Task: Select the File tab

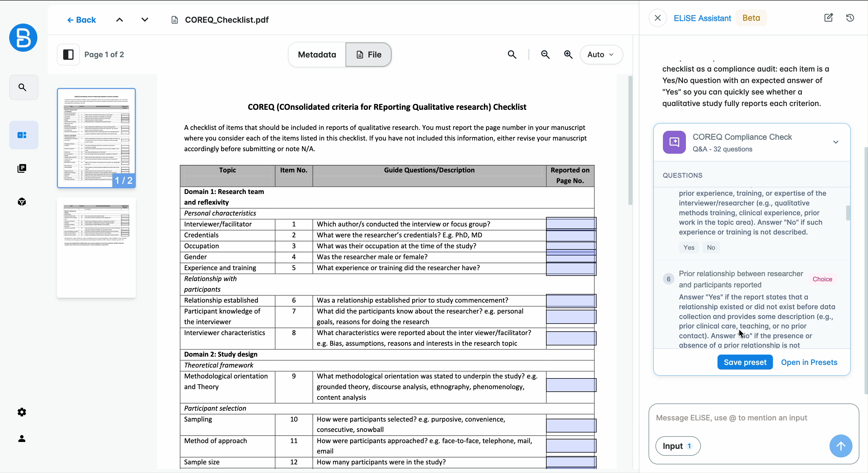Action: (x=368, y=55)
